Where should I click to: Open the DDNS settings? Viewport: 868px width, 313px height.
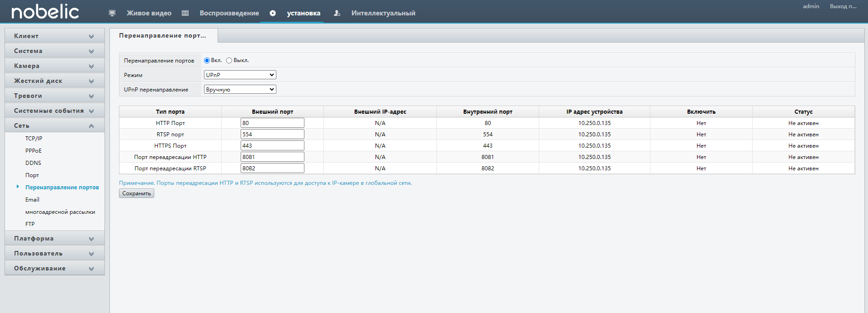(x=33, y=163)
